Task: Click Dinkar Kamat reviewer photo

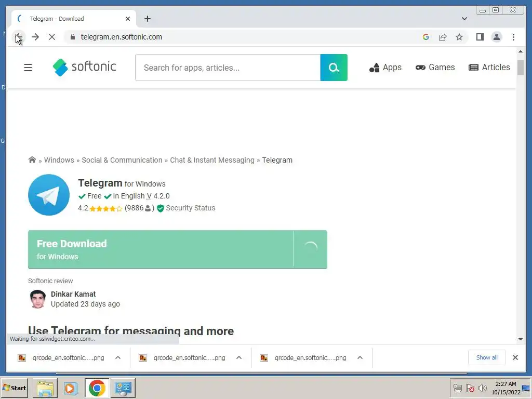Action: [x=37, y=299]
